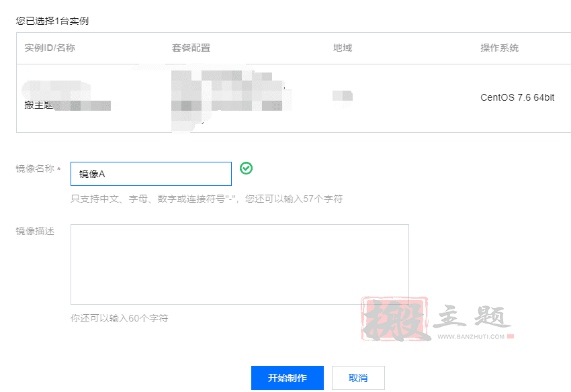Screen dimensions: 571x392
Task: Click the 你还可以输入60个字符 hint
Action: (x=120, y=318)
